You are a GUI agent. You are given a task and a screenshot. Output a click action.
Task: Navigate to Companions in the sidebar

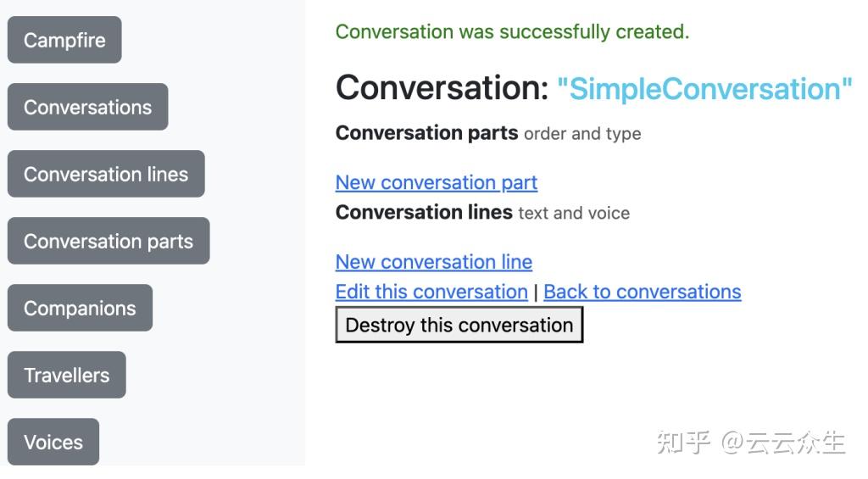(x=80, y=308)
